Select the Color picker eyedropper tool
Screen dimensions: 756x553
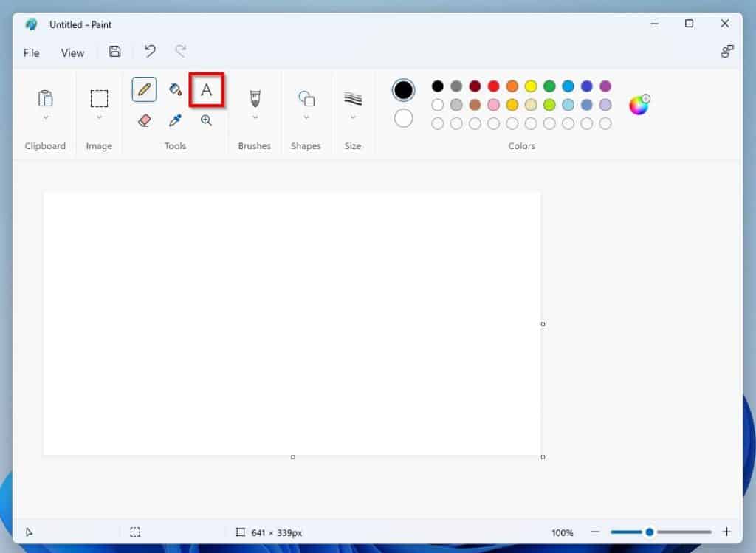[x=176, y=120]
